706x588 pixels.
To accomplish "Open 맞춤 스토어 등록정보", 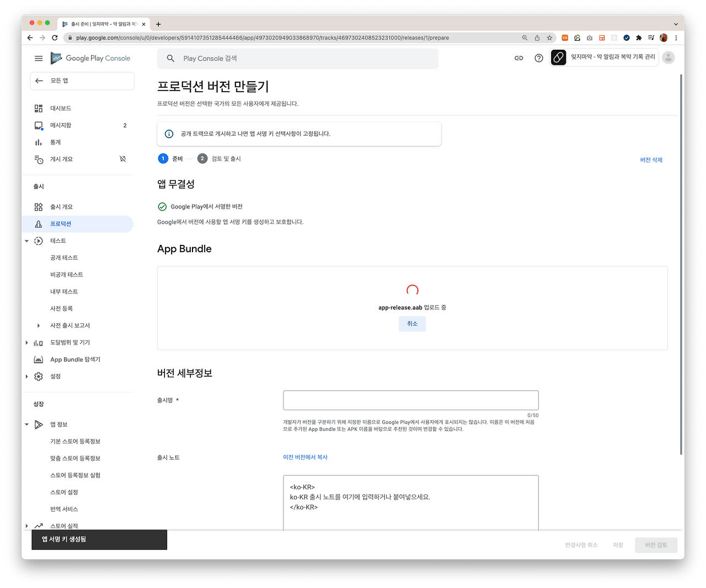I will 75,458.
